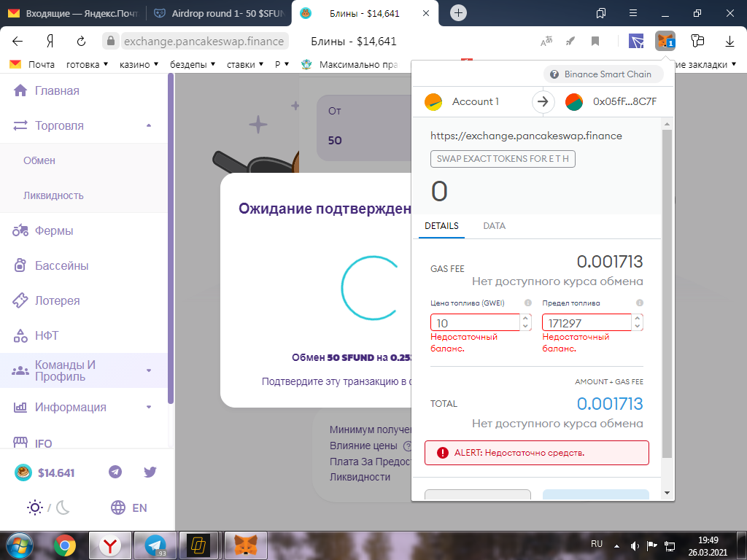Open Почта bookmark
The width and height of the screenshot is (747, 560).
[32, 64]
